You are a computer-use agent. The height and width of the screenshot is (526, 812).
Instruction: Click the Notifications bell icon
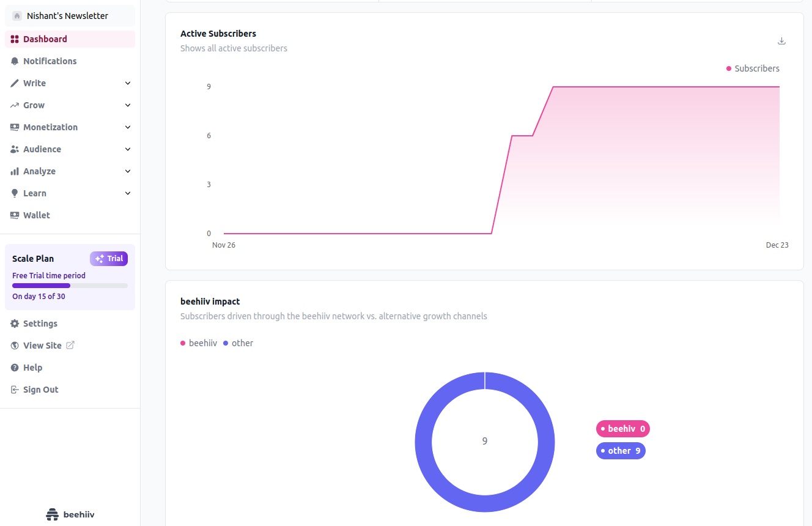15,61
